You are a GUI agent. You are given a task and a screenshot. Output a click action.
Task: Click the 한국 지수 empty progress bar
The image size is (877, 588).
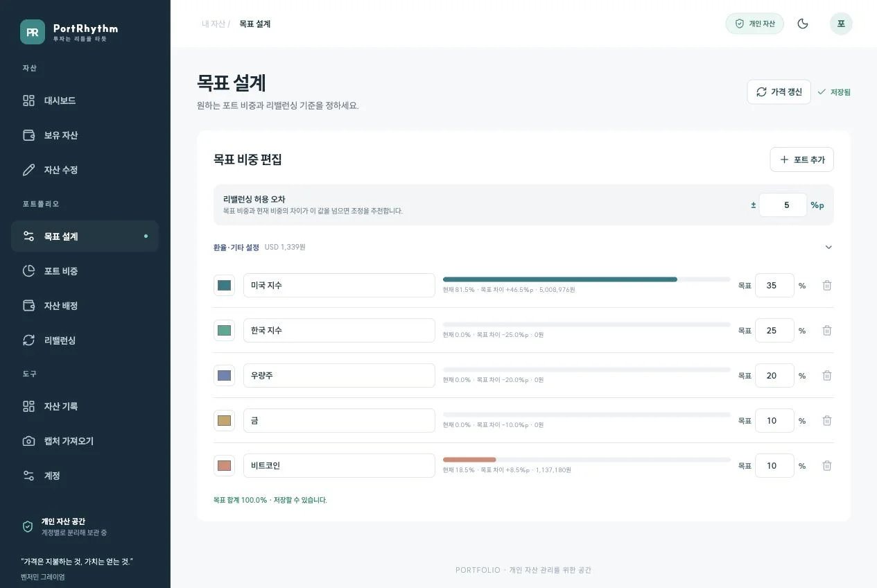587,325
